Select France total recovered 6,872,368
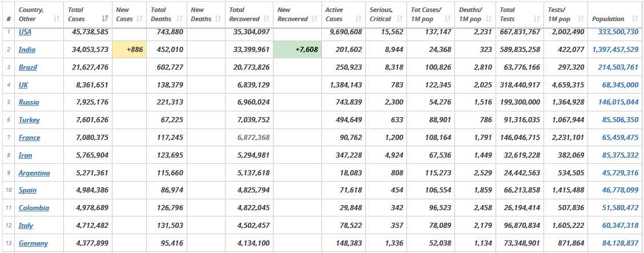The height and width of the screenshot is (253, 644). [x=253, y=138]
